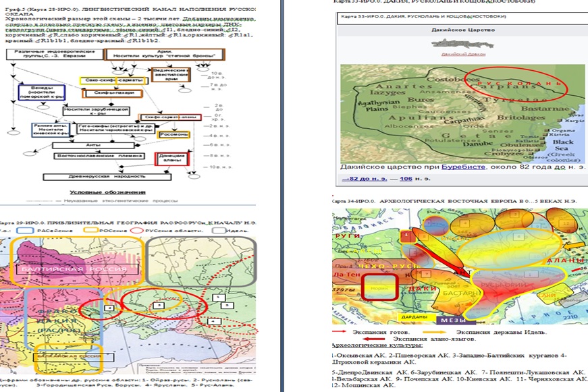Click the 'Costoboces' label on Dacia map
Viewport: 588px width, 392px height.
tap(454, 79)
